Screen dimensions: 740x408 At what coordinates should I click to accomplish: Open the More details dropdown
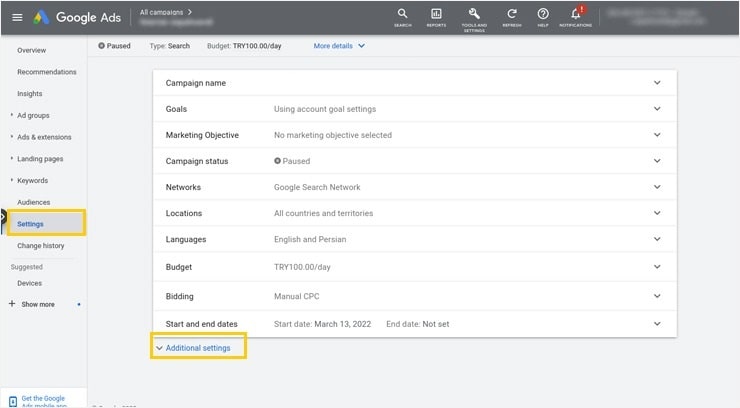click(x=339, y=46)
